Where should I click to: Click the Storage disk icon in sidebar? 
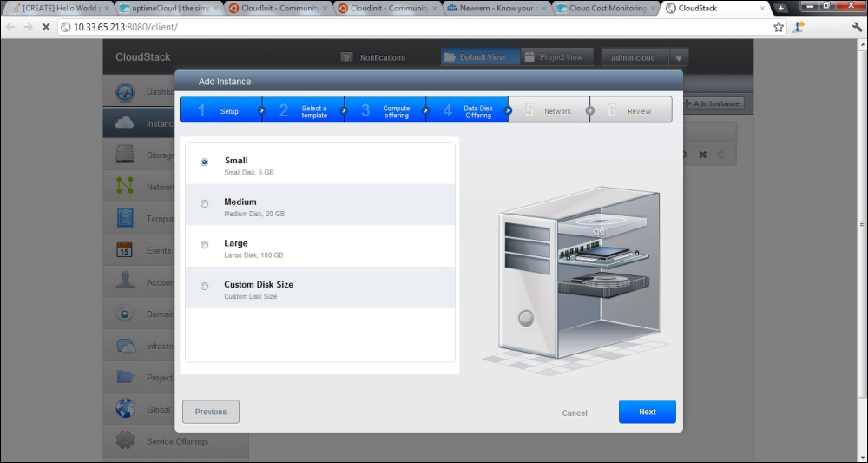125,155
